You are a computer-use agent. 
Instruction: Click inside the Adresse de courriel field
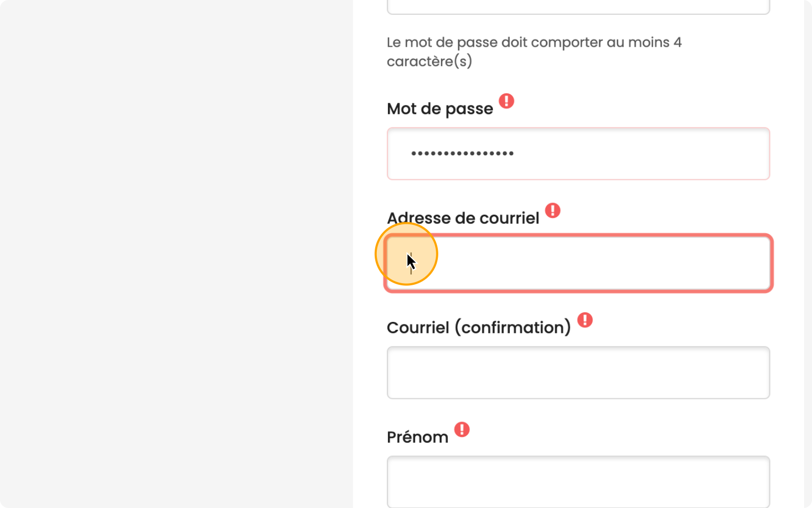pyautogui.click(x=578, y=264)
